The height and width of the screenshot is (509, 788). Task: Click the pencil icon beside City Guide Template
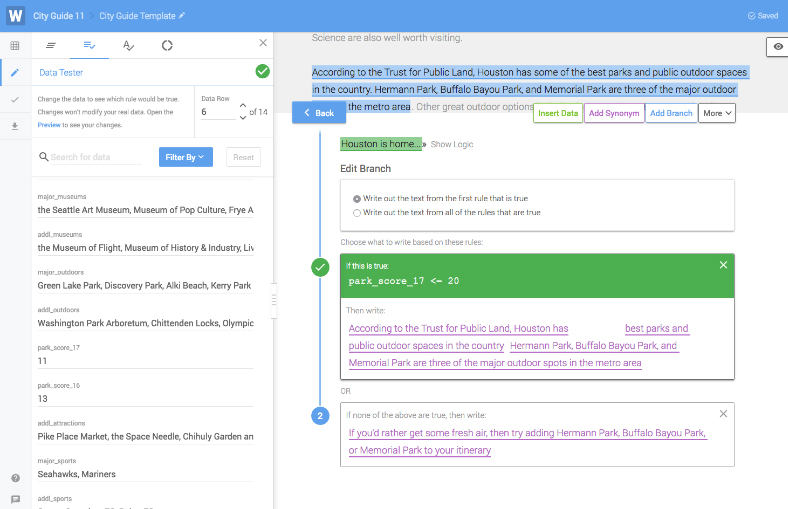(x=182, y=16)
